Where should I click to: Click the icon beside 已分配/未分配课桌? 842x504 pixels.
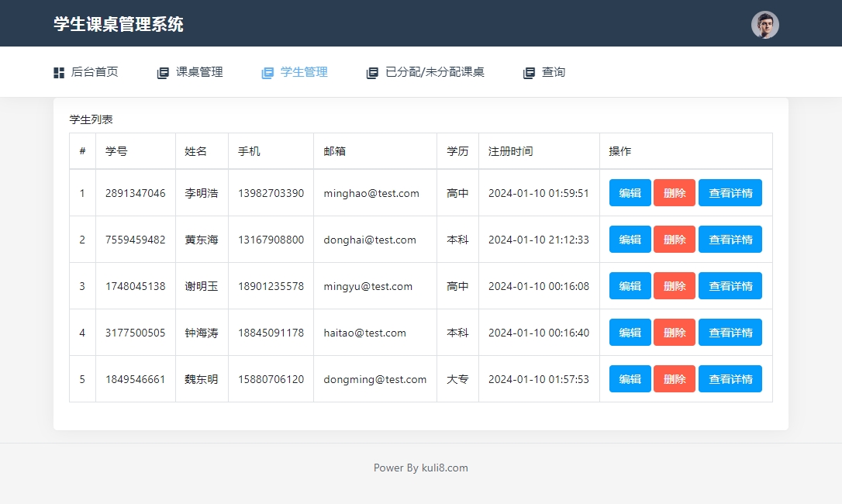pyautogui.click(x=372, y=73)
